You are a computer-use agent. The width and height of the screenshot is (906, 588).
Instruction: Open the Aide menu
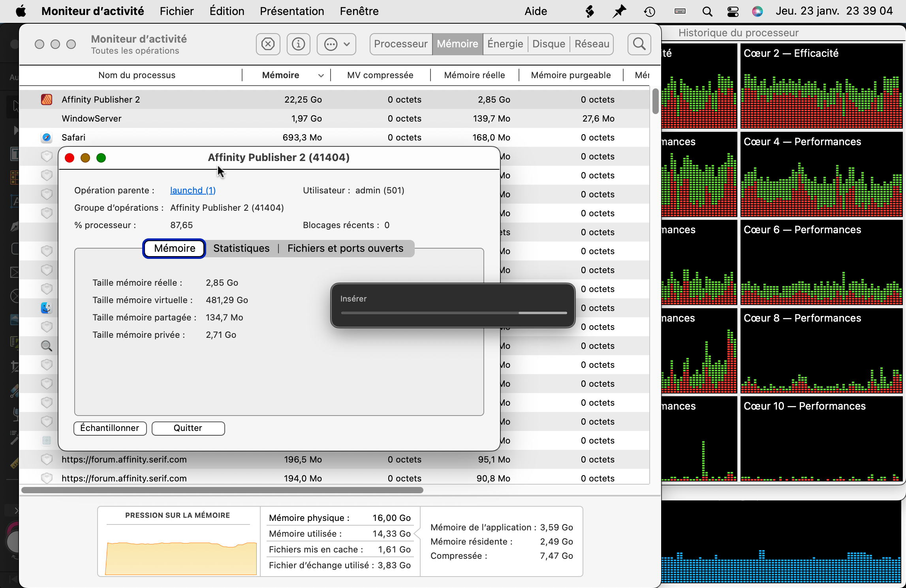536,11
